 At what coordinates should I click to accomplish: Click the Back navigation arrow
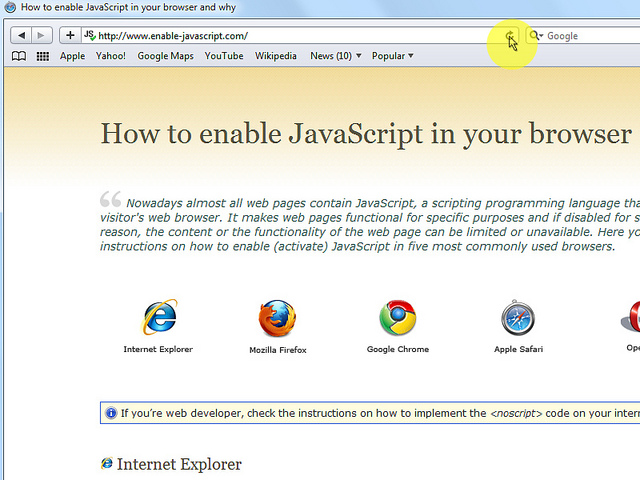21,35
